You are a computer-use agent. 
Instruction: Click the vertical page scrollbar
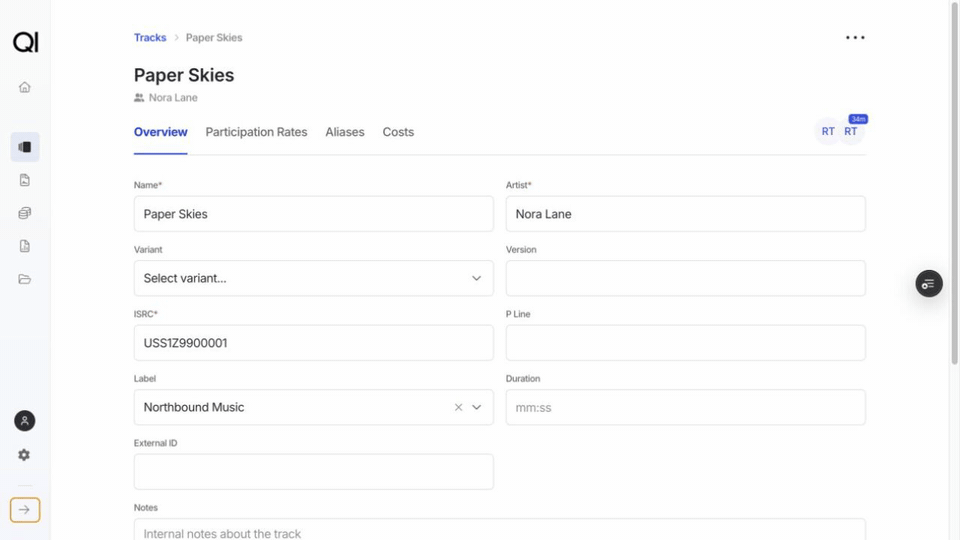click(954, 184)
